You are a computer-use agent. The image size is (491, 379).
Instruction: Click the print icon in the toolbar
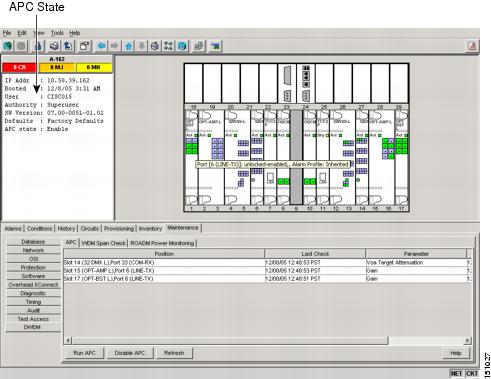tap(54, 46)
